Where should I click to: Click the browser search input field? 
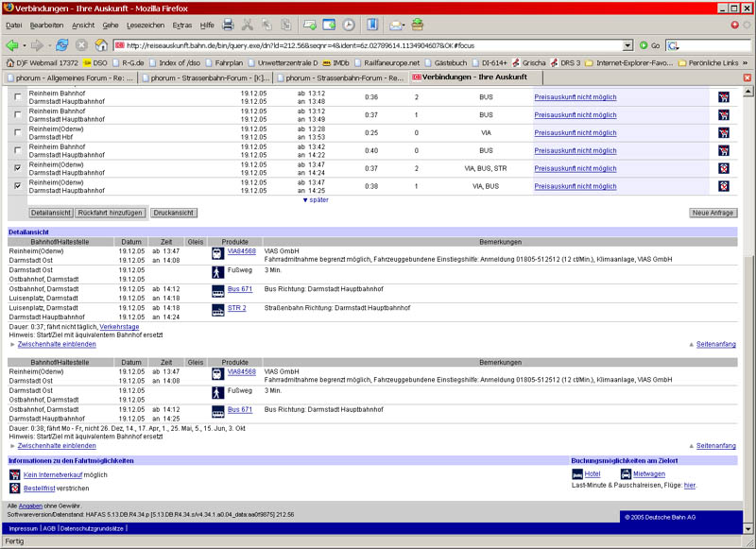pyautogui.click(x=713, y=45)
